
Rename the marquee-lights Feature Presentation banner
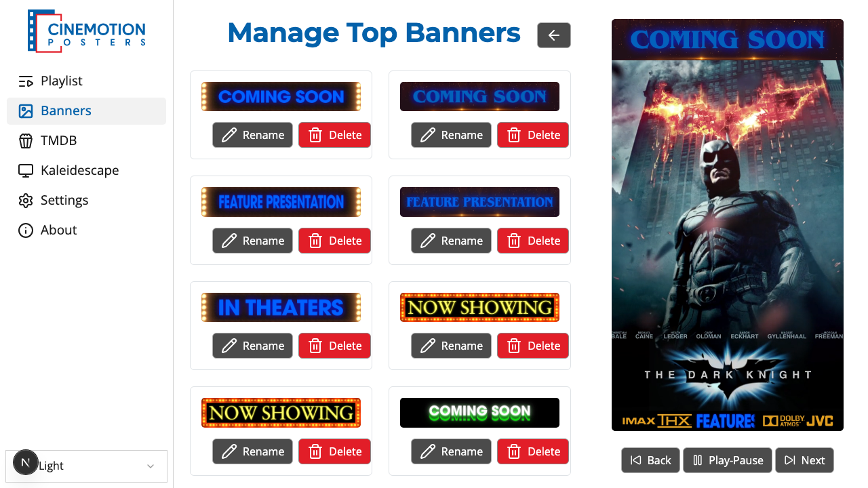click(x=252, y=241)
